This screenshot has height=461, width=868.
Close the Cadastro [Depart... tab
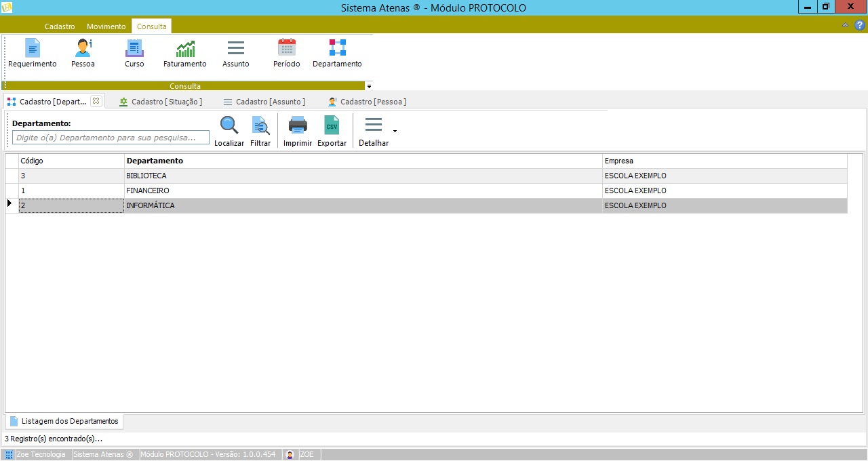click(96, 101)
